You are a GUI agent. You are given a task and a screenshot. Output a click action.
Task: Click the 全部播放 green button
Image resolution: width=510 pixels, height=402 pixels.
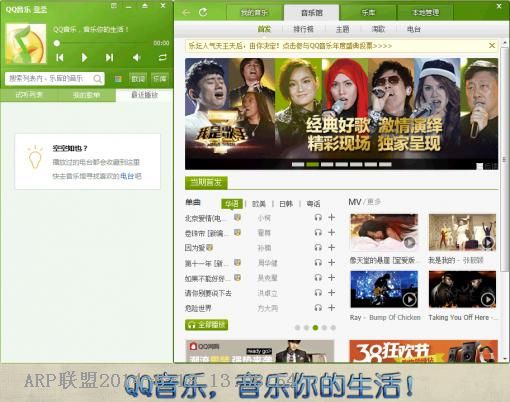(x=207, y=325)
